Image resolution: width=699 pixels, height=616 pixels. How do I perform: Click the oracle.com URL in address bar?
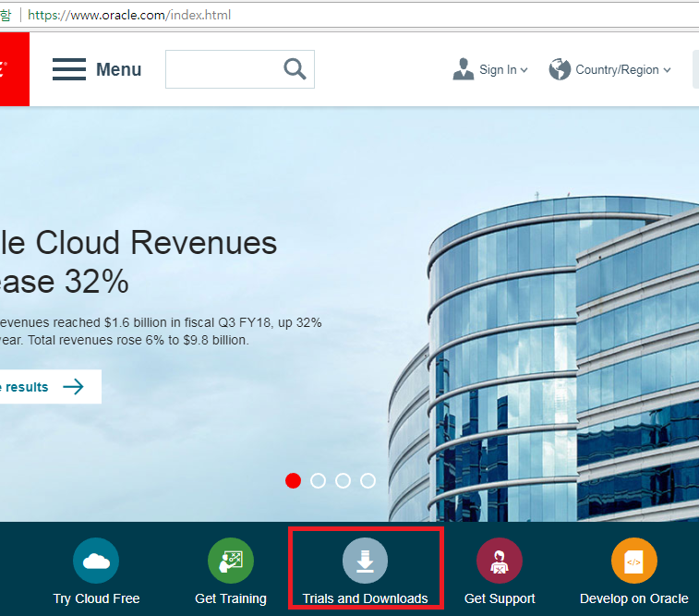coord(129,15)
